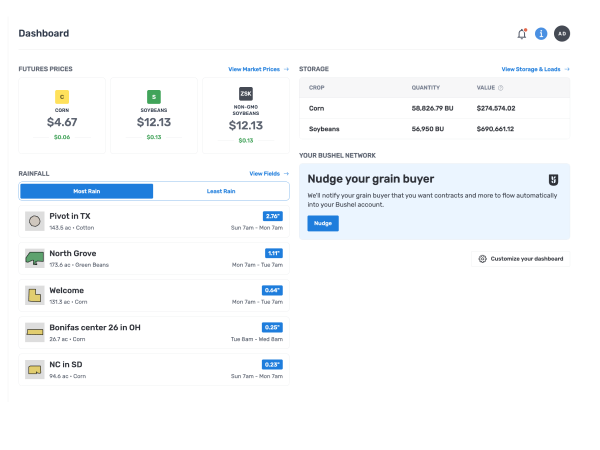
Task: Click the Bonifas center 26 in OH name
Action: (95, 328)
